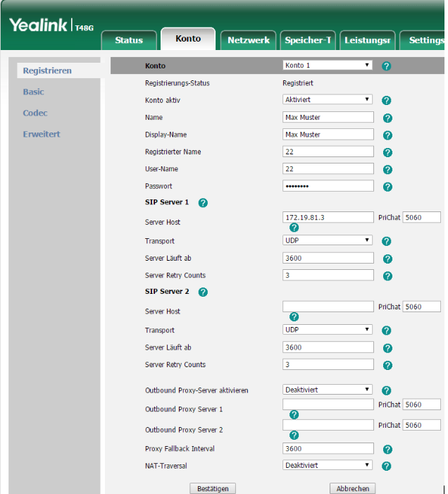Click help icon next to Name field
The image size is (448, 494).
tap(387, 118)
